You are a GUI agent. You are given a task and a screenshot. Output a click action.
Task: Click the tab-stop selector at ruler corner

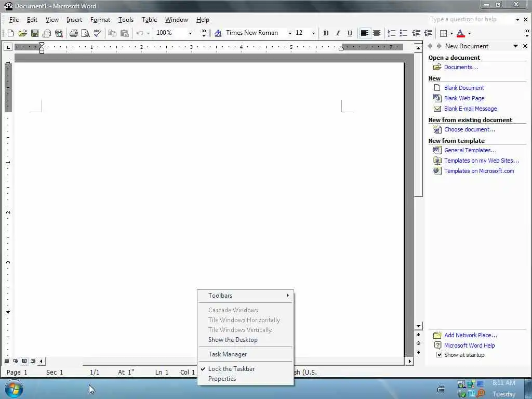pos(8,47)
